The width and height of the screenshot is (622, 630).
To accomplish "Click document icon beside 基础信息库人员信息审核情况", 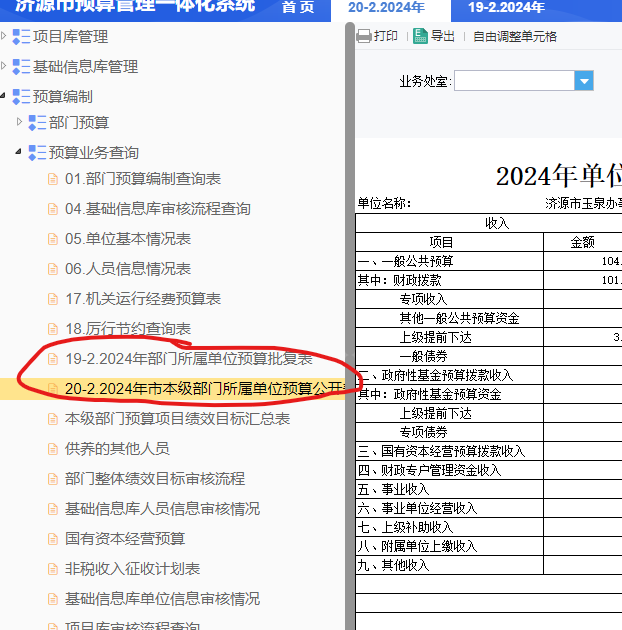I will pyautogui.click(x=53, y=509).
